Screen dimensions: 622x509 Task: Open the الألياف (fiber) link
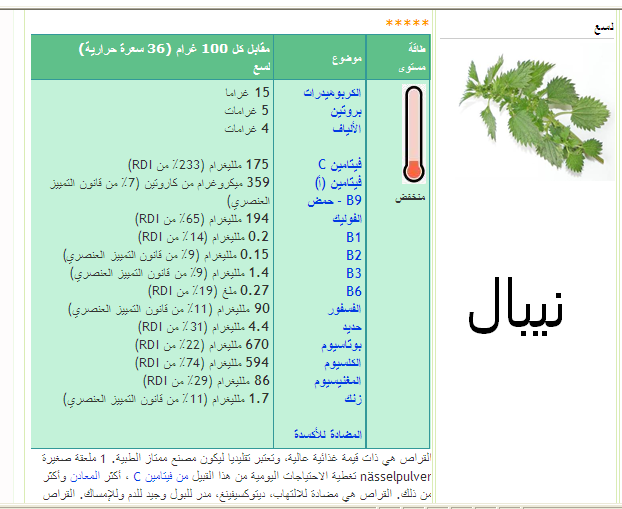click(345, 129)
